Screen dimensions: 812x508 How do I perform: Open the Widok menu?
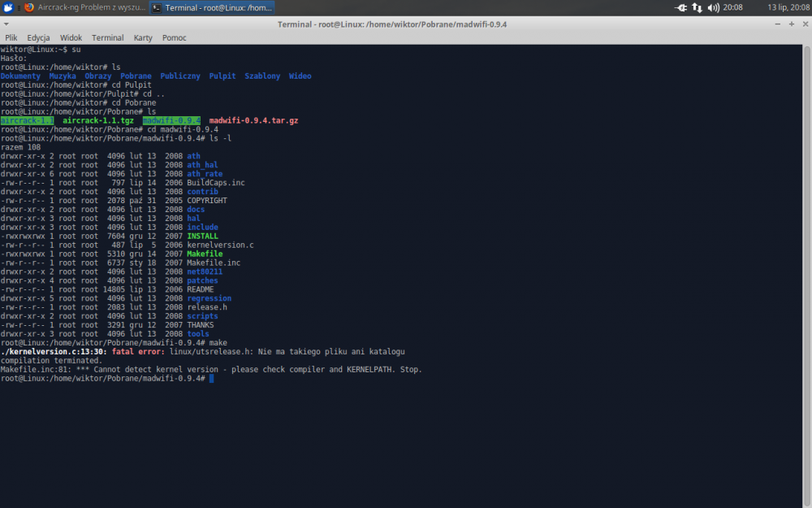click(71, 38)
